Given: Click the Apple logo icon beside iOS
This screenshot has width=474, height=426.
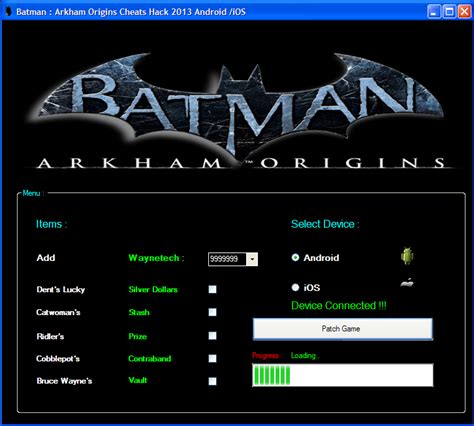Looking at the screenshot, I should (x=407, y=283).
